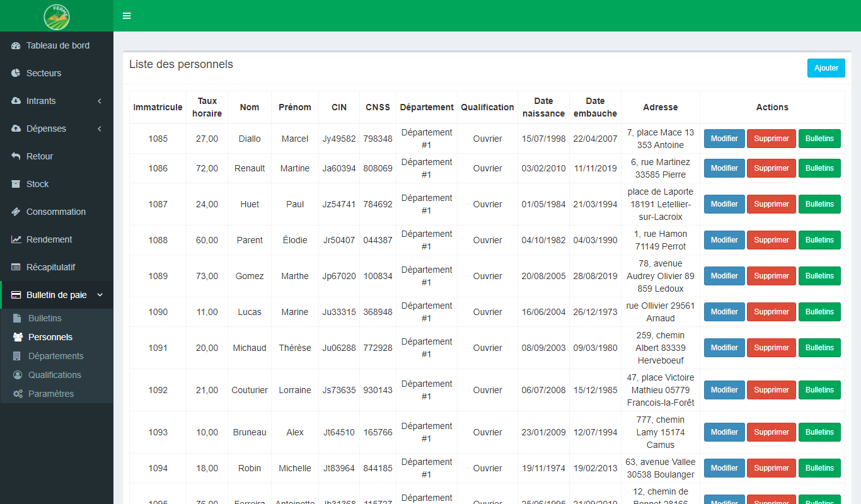The image size is (861, 504).
Task: Click the Récapitulatif list icon
Action: 16,267
